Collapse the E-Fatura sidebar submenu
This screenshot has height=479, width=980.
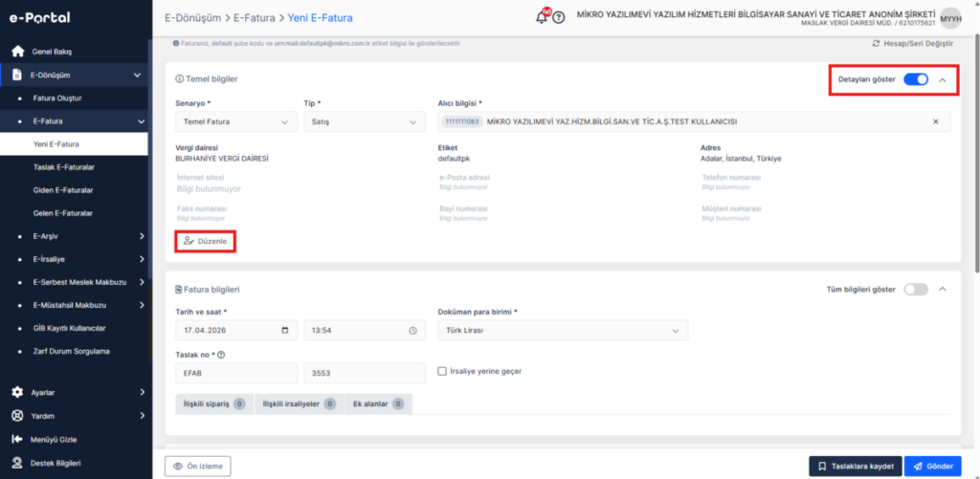tap(142, 121)
